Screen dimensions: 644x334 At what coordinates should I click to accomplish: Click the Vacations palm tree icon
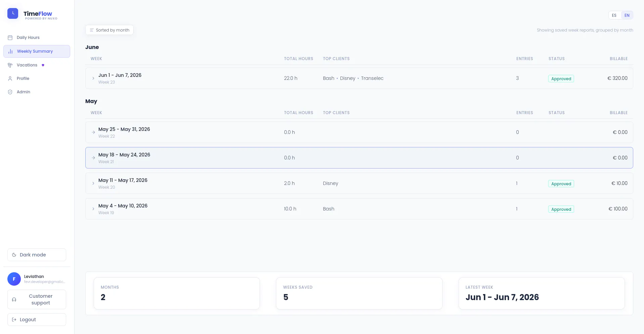[x=10, y=65]
